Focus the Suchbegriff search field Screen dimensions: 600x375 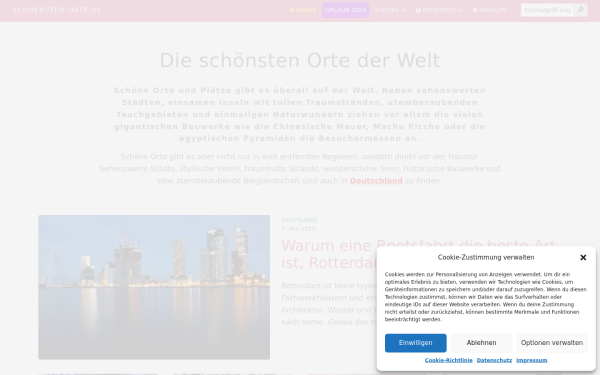pyautogui.click(x=547, y=10)
